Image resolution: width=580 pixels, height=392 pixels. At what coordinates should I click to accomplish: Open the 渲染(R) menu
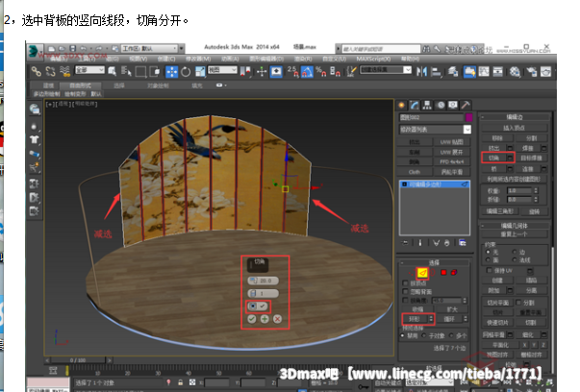pos(303,59)
